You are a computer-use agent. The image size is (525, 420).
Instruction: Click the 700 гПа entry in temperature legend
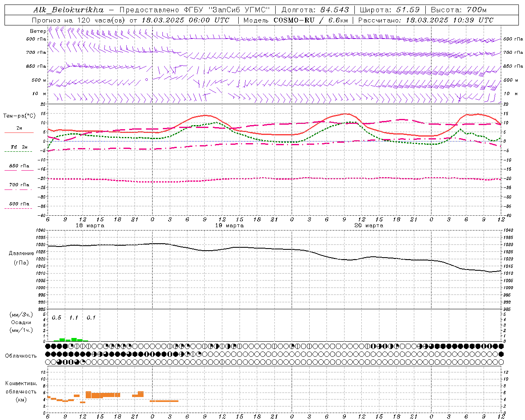[x=19, y=185]
